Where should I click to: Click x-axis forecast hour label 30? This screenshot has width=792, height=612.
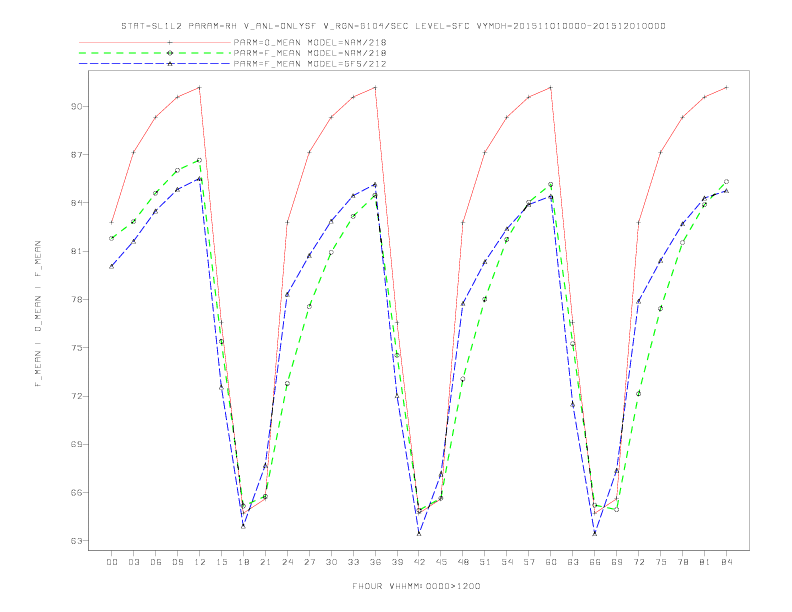[331, 562]
